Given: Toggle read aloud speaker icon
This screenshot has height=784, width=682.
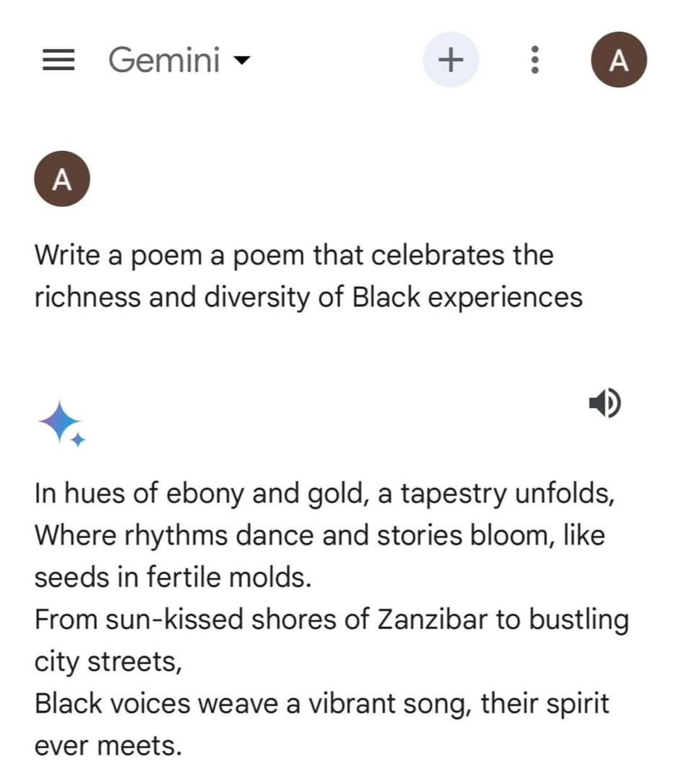Looking at the screenshot, I should click(x=604, y=402).
